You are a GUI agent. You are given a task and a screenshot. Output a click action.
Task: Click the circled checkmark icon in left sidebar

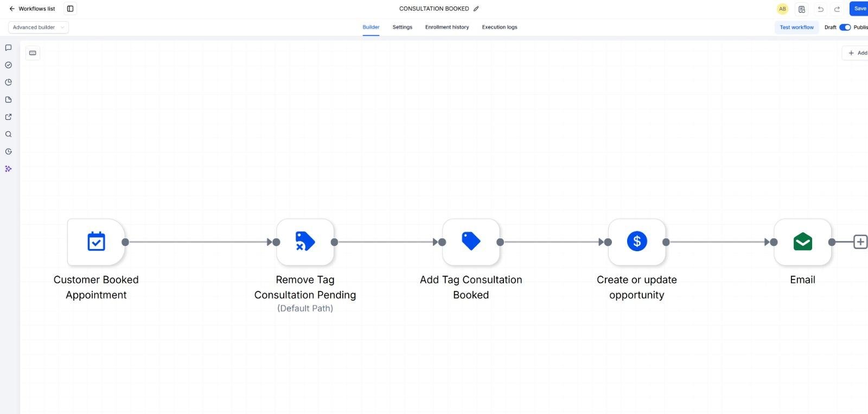click(8, 65)
